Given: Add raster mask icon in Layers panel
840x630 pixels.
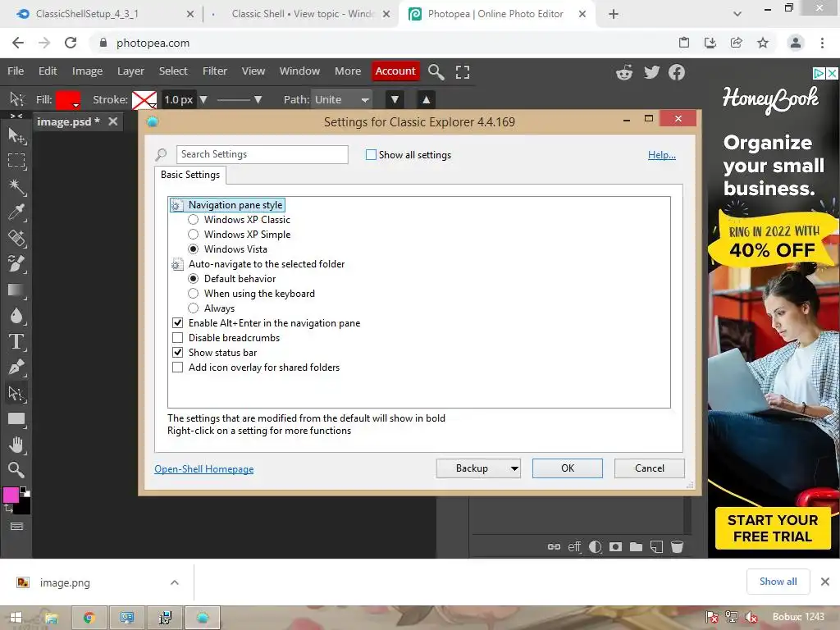Looking at the screenshot, I should tap(615, 546).
